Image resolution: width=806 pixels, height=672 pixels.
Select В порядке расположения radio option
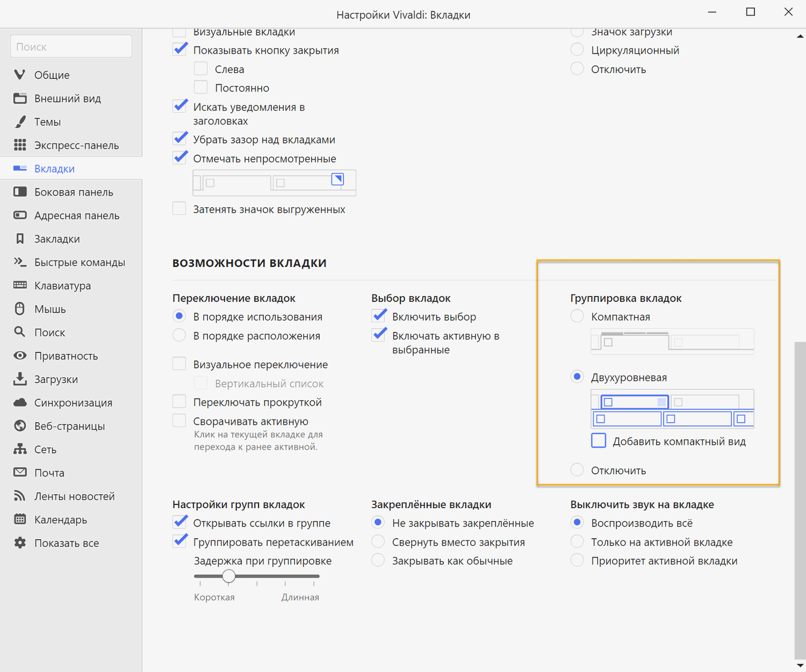[x=179, y=336]
